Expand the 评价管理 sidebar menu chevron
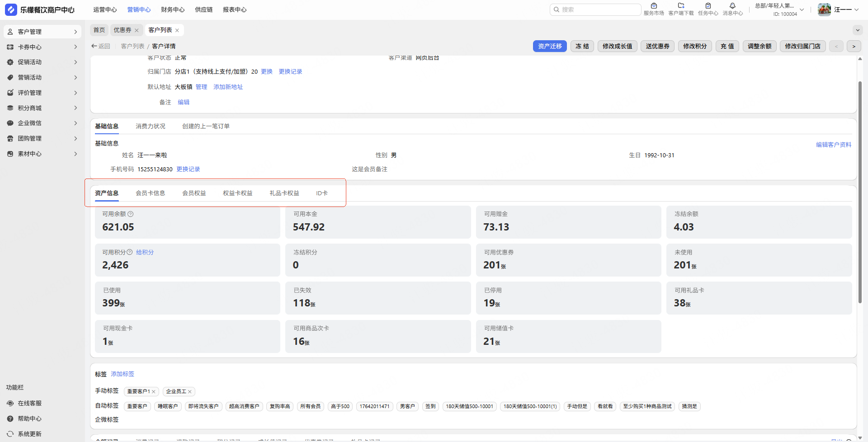Screen dimensions: 868x442 click(x=75, y=93)
